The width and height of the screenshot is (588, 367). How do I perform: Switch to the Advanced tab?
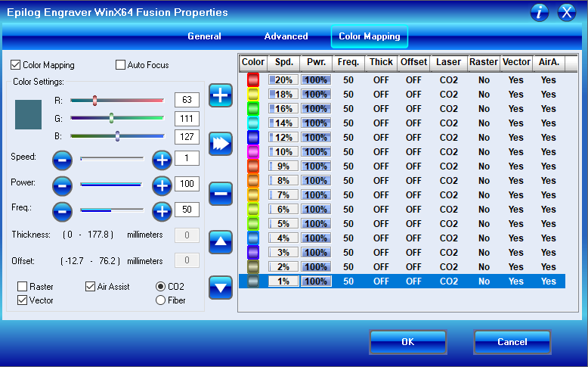pos(286,36)
